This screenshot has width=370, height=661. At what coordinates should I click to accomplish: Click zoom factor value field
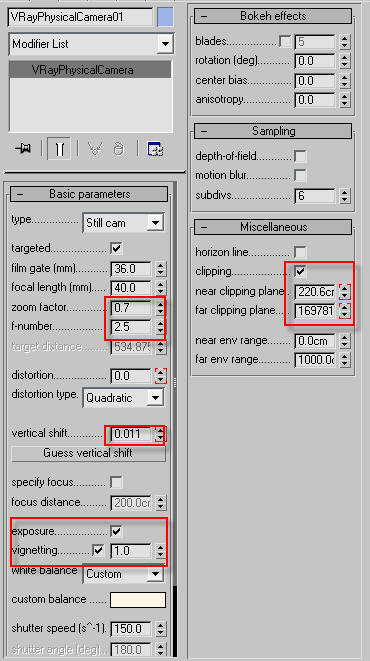(131, 308)
